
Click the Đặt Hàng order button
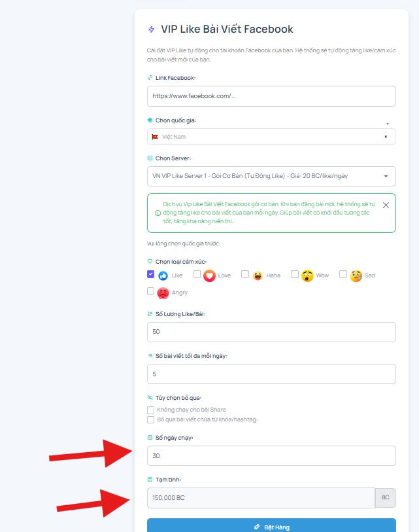click(271, 526)
